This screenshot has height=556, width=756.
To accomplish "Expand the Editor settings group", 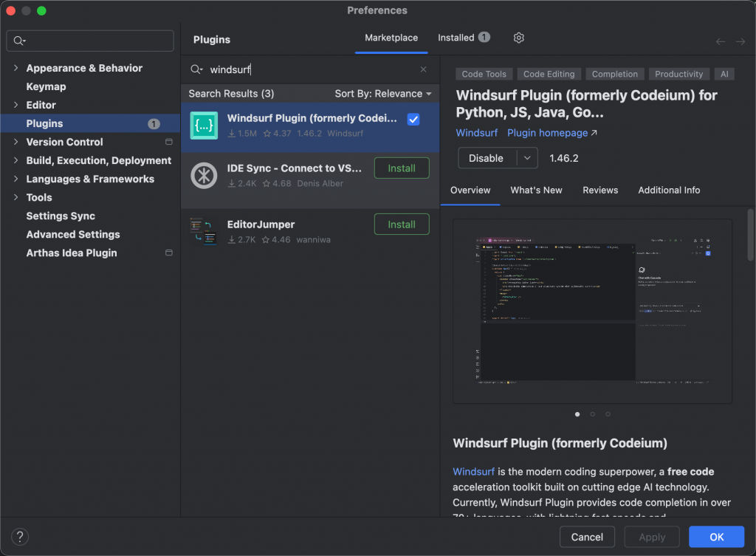I will 16,105.
